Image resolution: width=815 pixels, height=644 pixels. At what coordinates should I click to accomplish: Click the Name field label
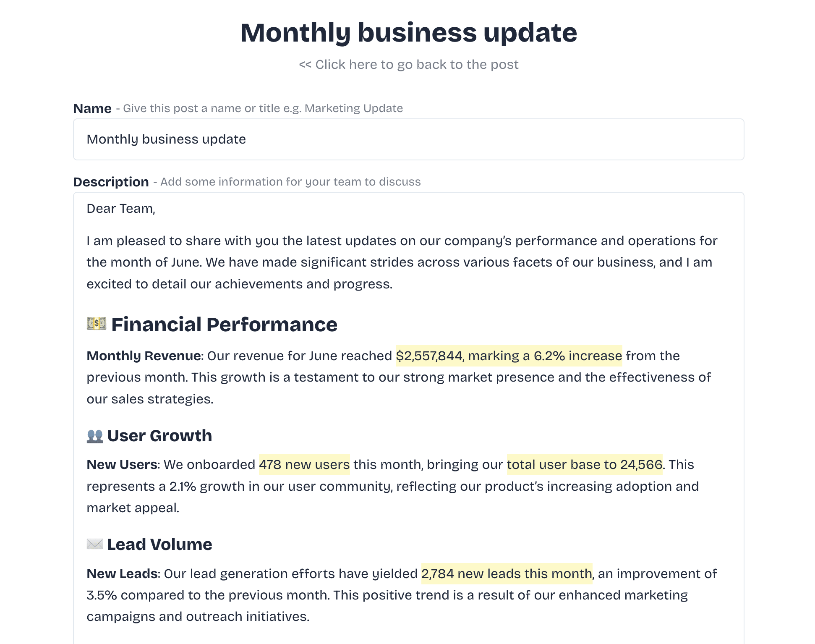click(92, 108)
